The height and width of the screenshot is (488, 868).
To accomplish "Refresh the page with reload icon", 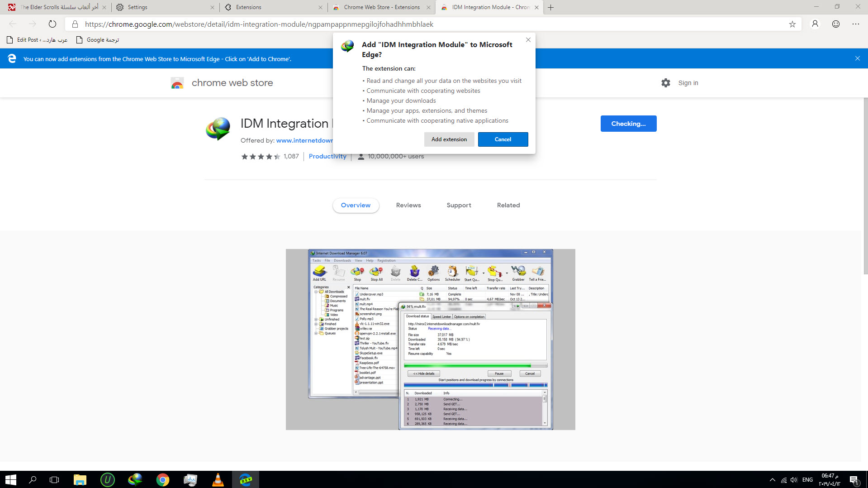I will (x=52, y=24).
